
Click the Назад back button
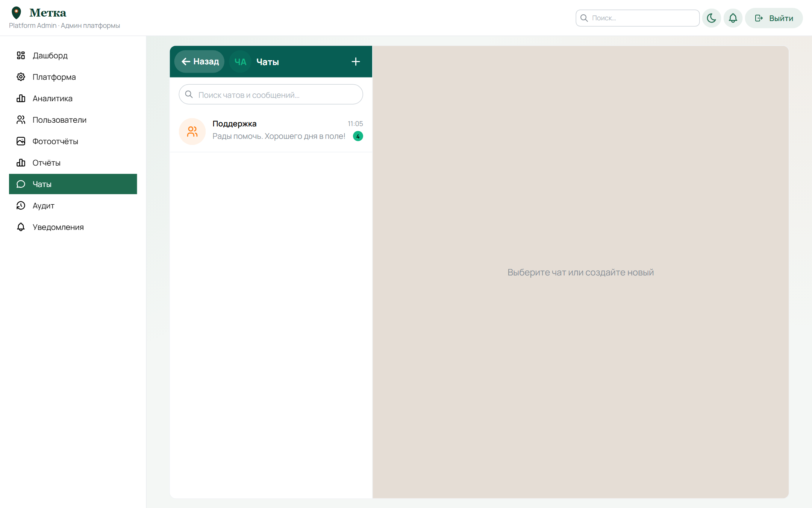tap(199, 62)
